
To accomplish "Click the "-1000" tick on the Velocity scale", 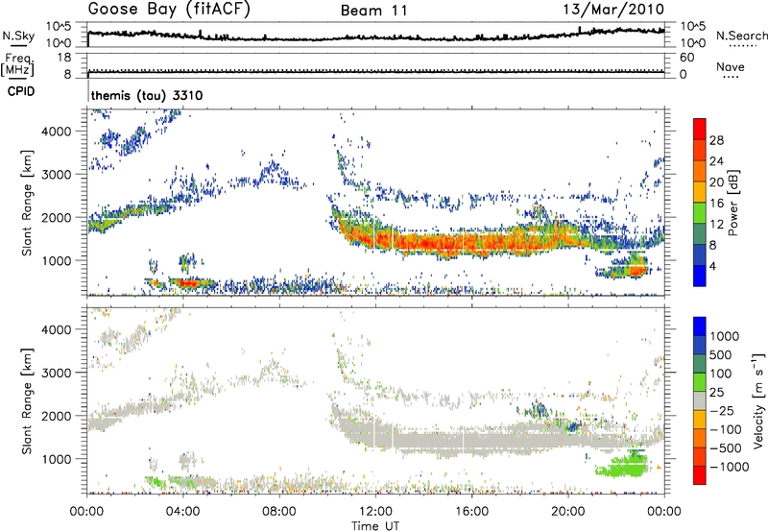I will coord(730,467).
